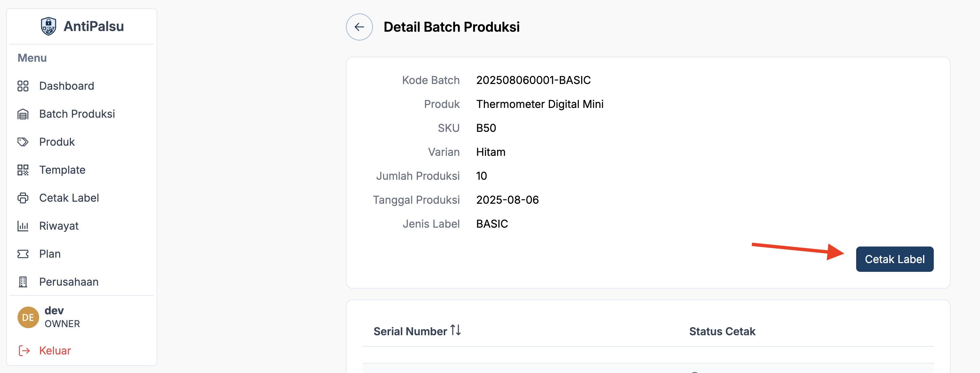Click the AntiPalsu shield logo
This screenshot has height=373, width=980.
coord(48,26)
